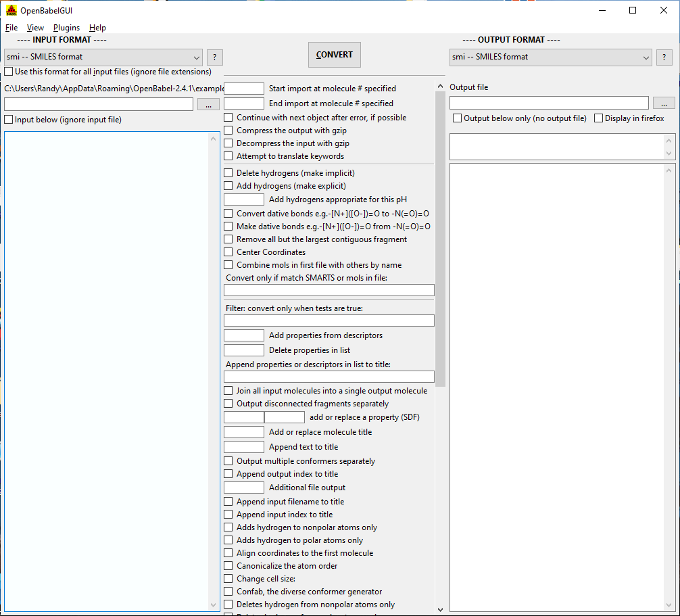680x616 pixels.
Task: Focus 'Delete properties in list' field
Action: pyautogui.click(x=244, y=350)
